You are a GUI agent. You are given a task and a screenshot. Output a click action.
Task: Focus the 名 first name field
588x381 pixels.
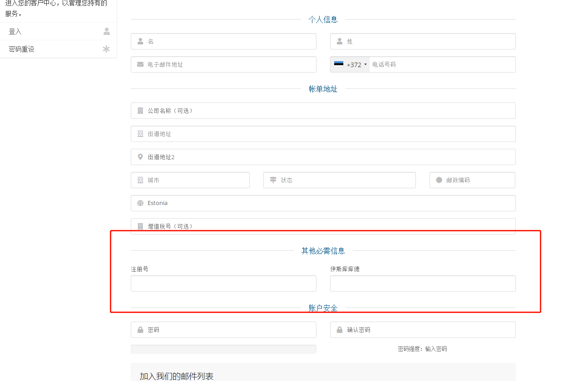pyautogui.click(x=223, y=41)
